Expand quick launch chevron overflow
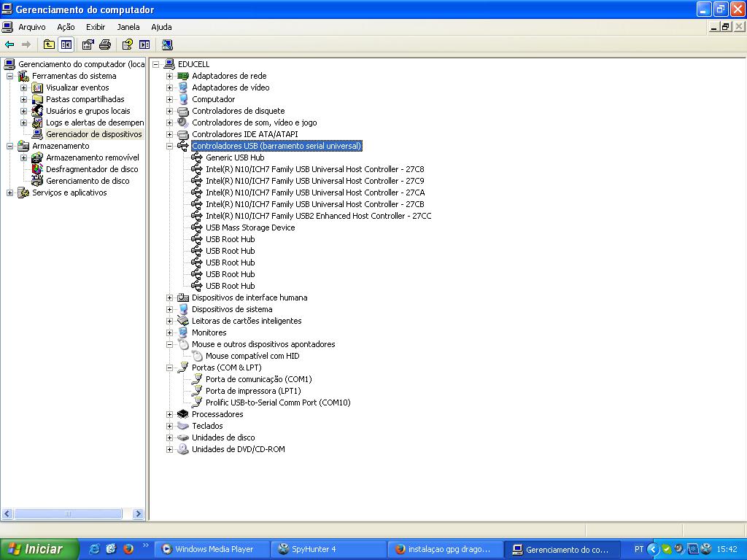This screenshot has width=747, height=560. (145, 545)
